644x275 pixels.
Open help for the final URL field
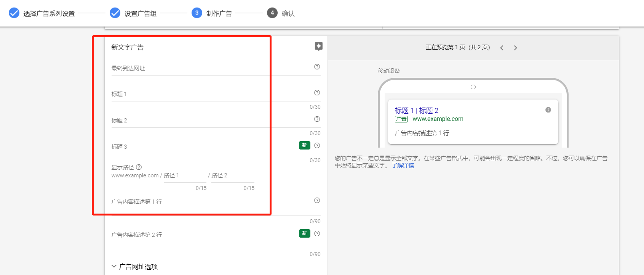(317, 67)
